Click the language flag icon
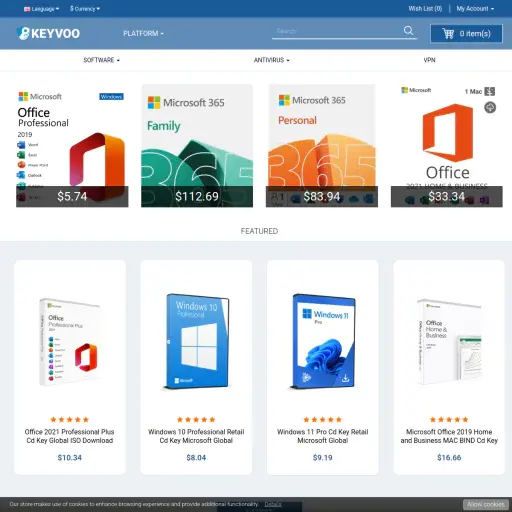This screenshot has height=512, width=512. (27, 9)
